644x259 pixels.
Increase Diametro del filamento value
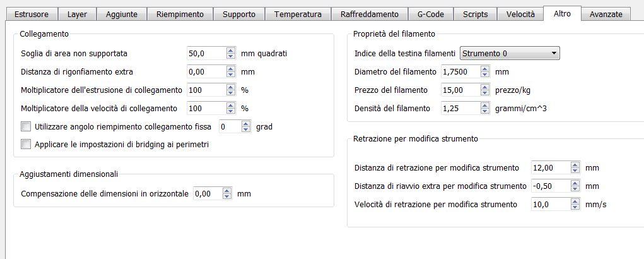click(485, 69)
